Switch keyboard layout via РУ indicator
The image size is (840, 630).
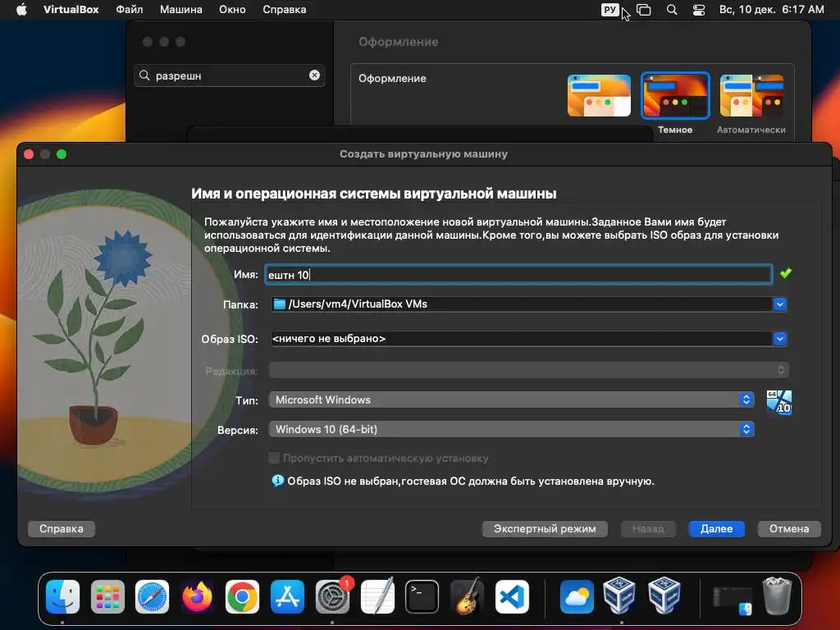click(x=609, y=10)
